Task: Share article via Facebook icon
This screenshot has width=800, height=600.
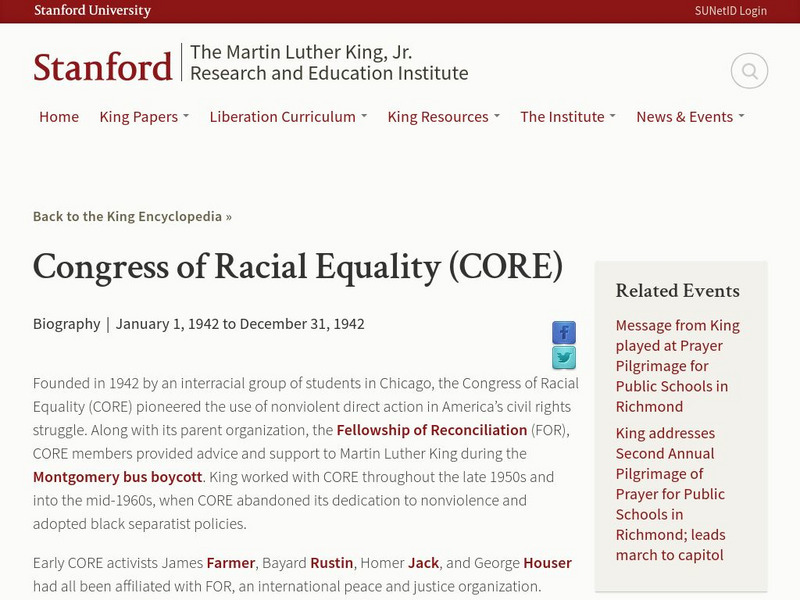Action: 564,333
